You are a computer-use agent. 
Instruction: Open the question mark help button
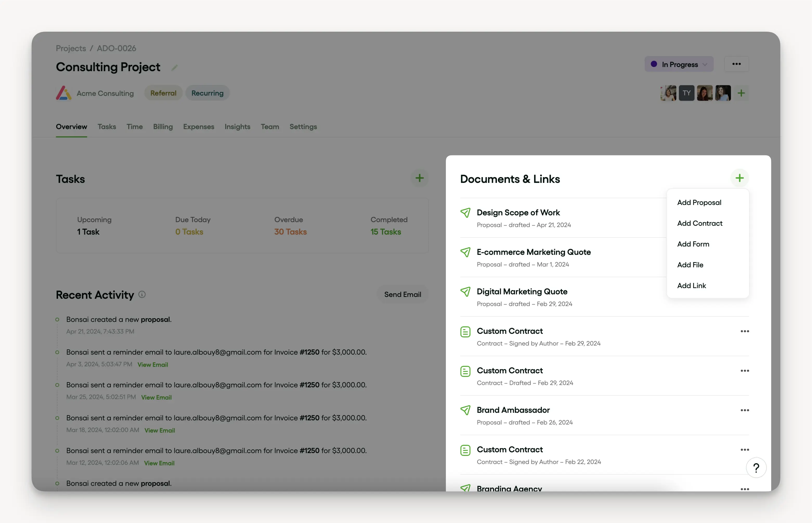click(x=756, y=468)
